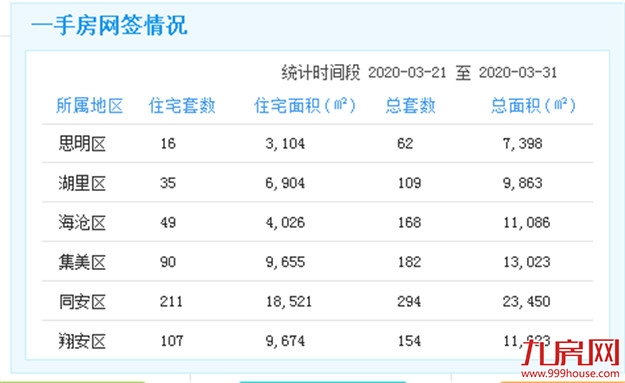Click 湖里区 residential count 35
The width and height of the screenshot is (625, 383).
pos(168,183)
